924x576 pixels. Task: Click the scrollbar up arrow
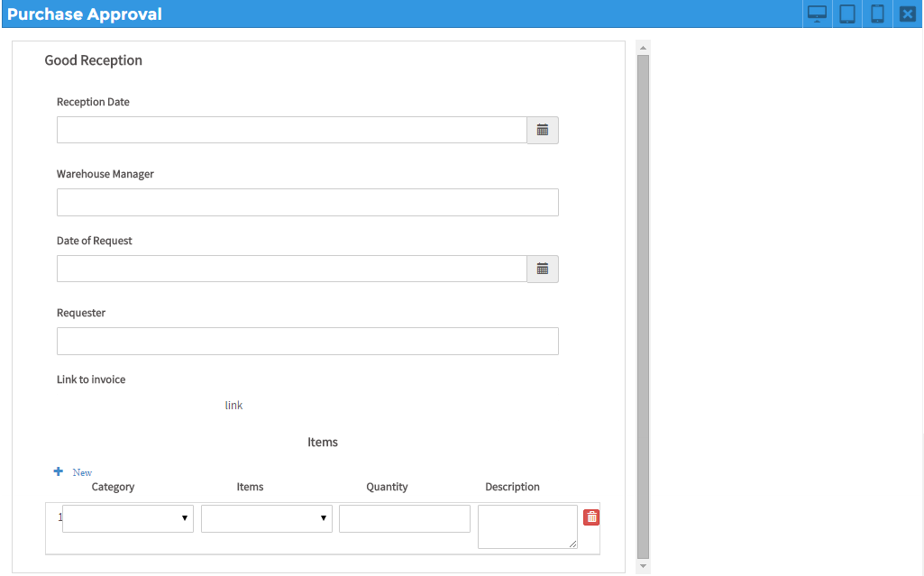[x=643, y=47]
